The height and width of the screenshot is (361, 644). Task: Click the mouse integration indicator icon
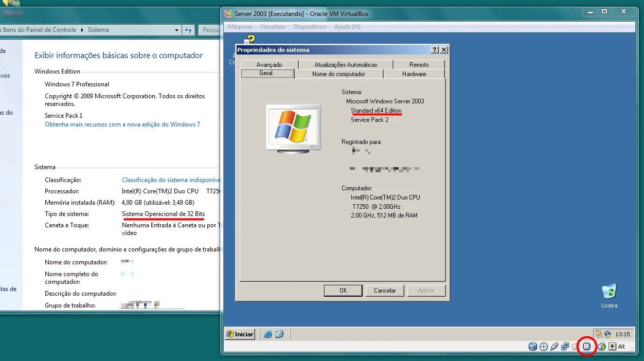coord(601,347)
